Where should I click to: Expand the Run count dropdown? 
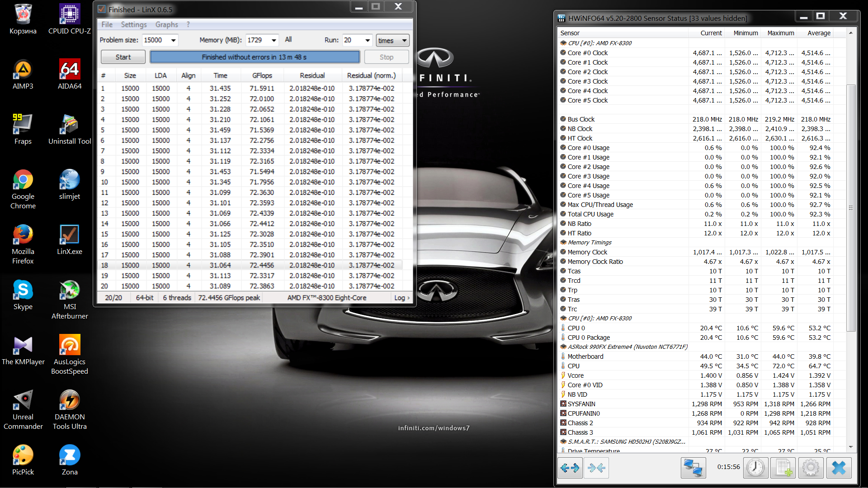pyautogui.click(x=368, y=40)
